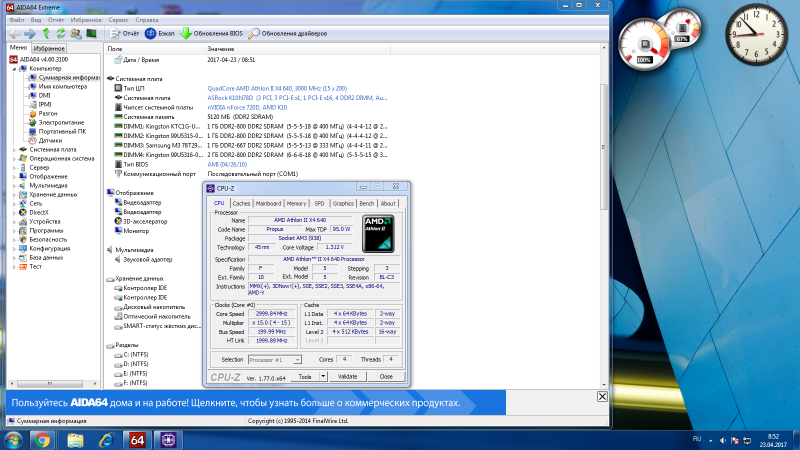Expand the Операционная система tree node
The image size is (800, 450).
tap(14, 158)
